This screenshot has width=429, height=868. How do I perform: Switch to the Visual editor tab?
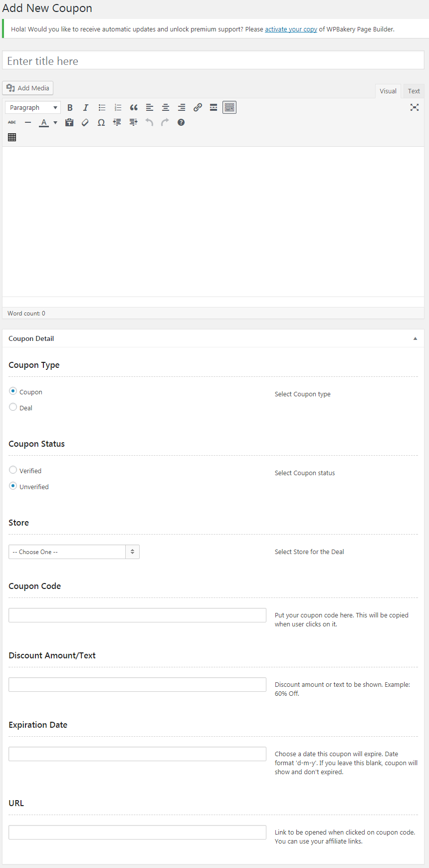[x=388, y=91]
